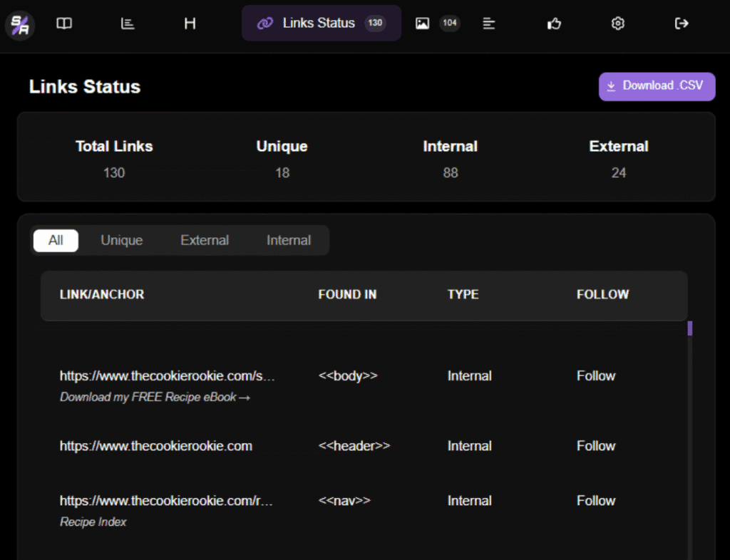Open the headings H icon

tap(190, 24)
